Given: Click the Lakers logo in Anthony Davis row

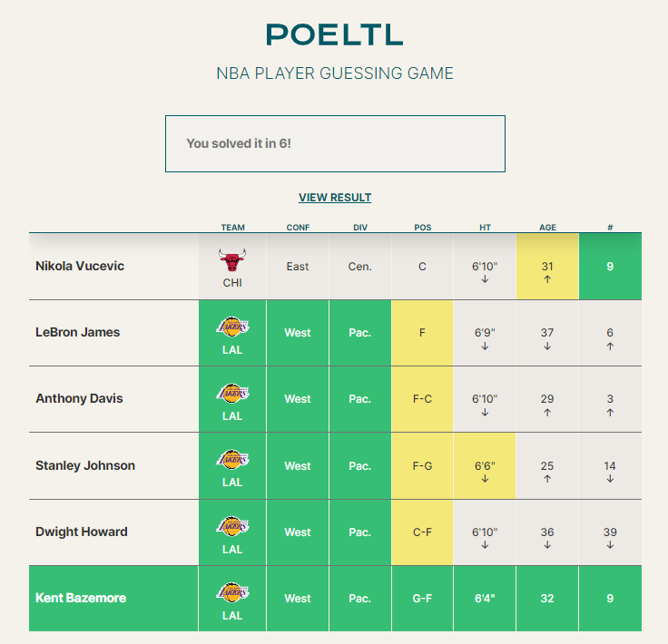Looking at the screenshot, I should pyautogui.click(x=232, y=394).
